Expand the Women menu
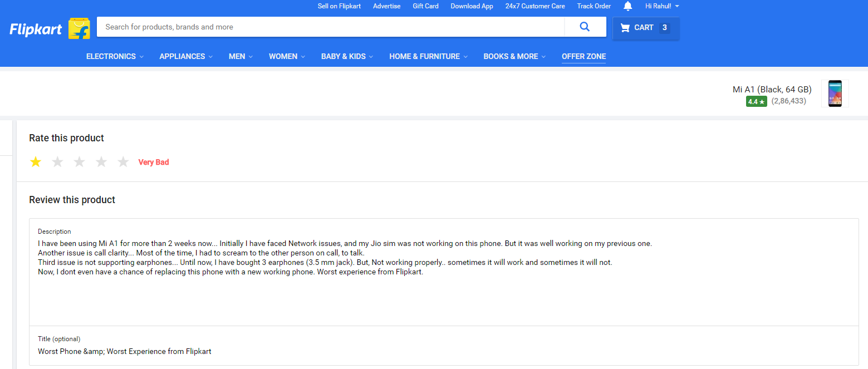868x369 pixels. (287, 56)
